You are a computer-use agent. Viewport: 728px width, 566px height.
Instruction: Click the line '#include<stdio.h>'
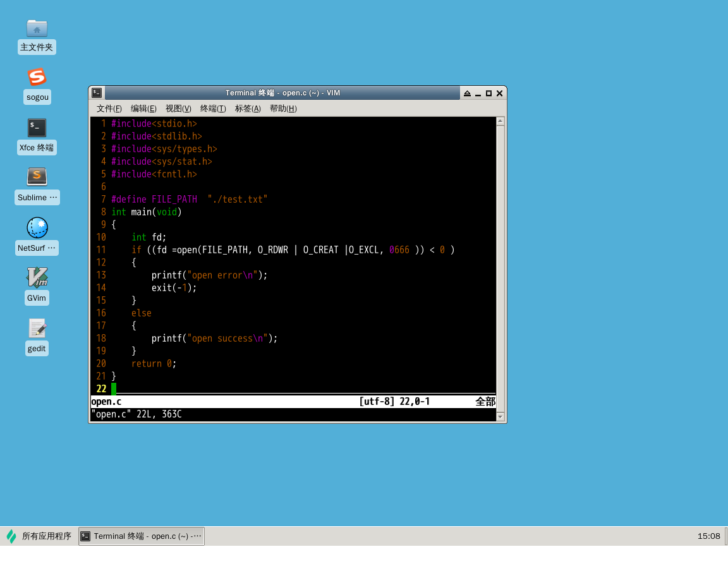coord(154,123)
